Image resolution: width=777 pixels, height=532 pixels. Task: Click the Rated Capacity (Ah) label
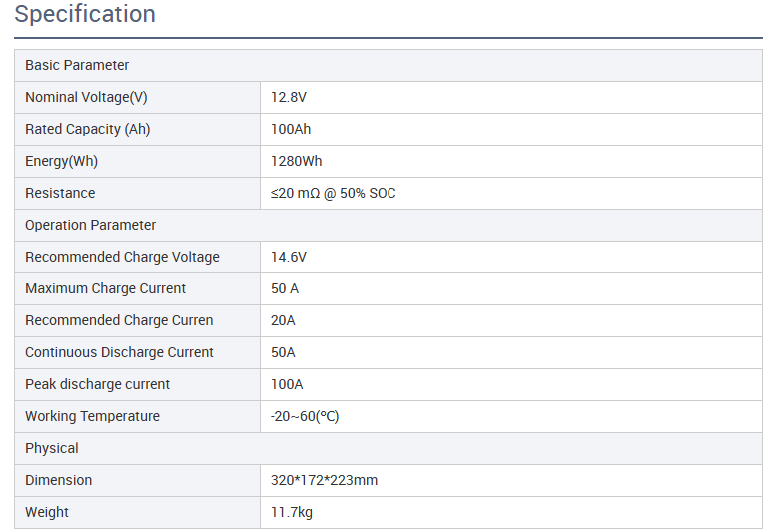pyautogui.click(x=88, y=129)
